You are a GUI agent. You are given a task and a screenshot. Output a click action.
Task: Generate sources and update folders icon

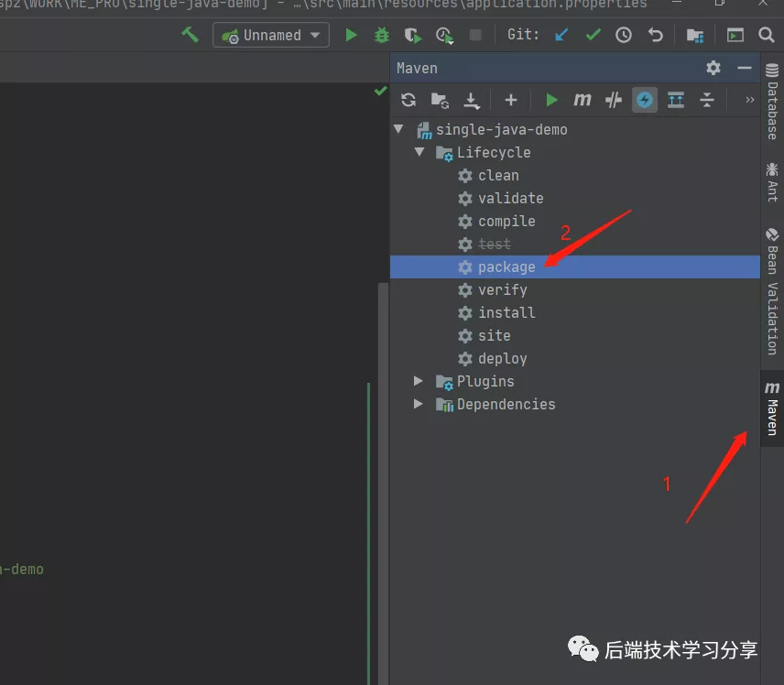(x=440, y=100)
